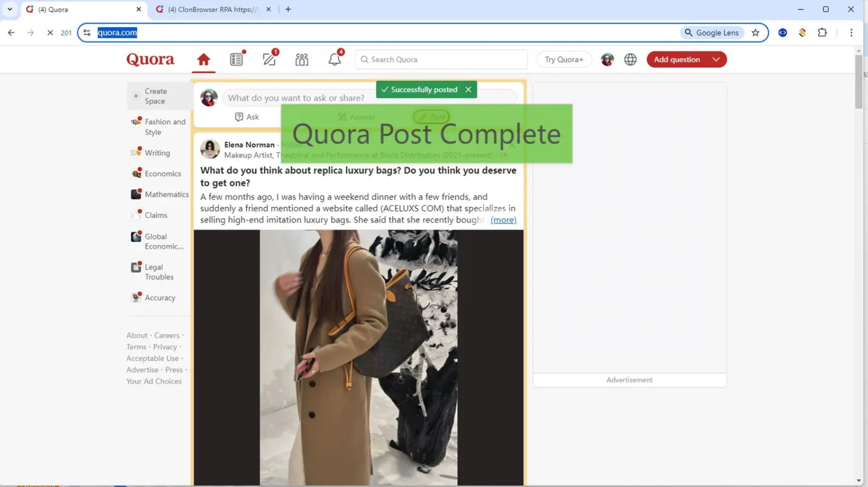Close the ClonBrowser RPA tab
Screen dimensions: 868x487
(269, 9)
